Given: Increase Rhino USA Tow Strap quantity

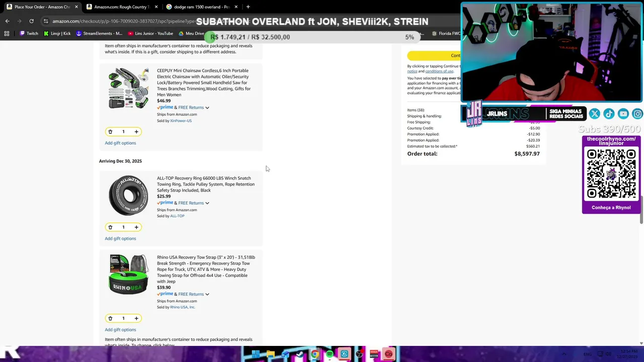Looking at the screenshot, I should click(136, 318).
